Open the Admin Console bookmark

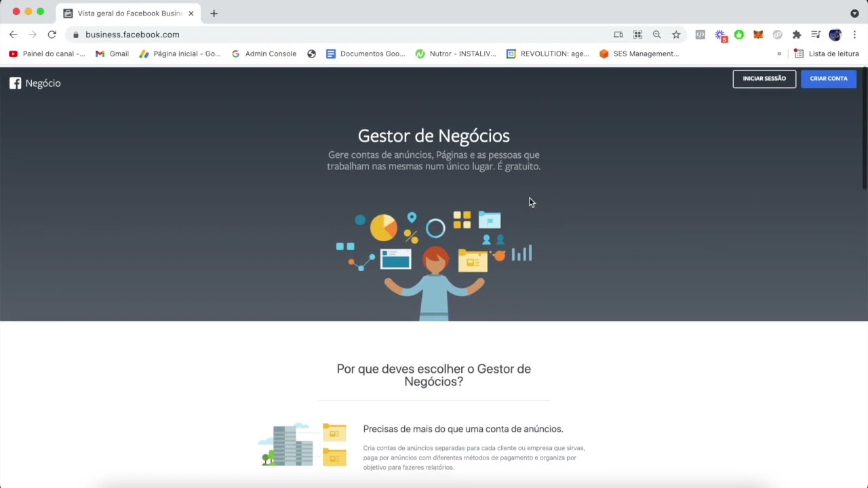[264, 54]
